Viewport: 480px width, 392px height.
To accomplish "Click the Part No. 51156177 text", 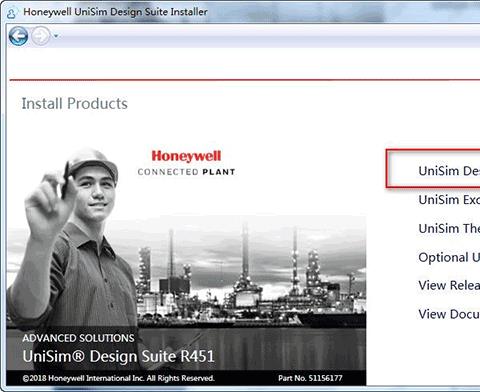I will [310, 378].
